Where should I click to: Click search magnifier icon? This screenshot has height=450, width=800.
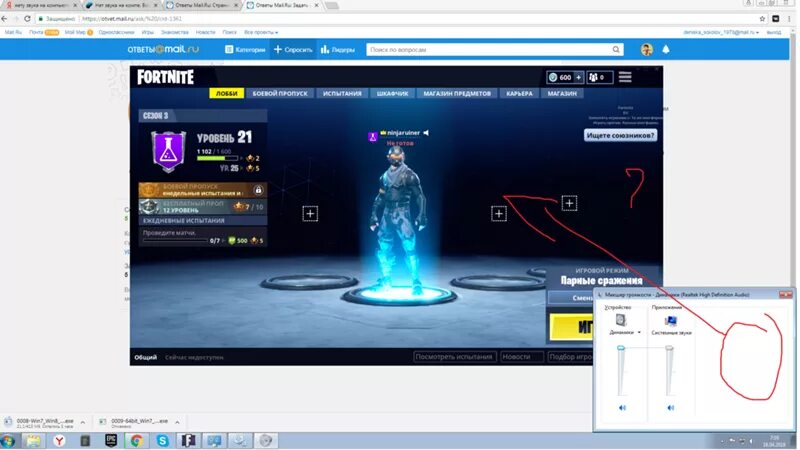click(616, 49)
